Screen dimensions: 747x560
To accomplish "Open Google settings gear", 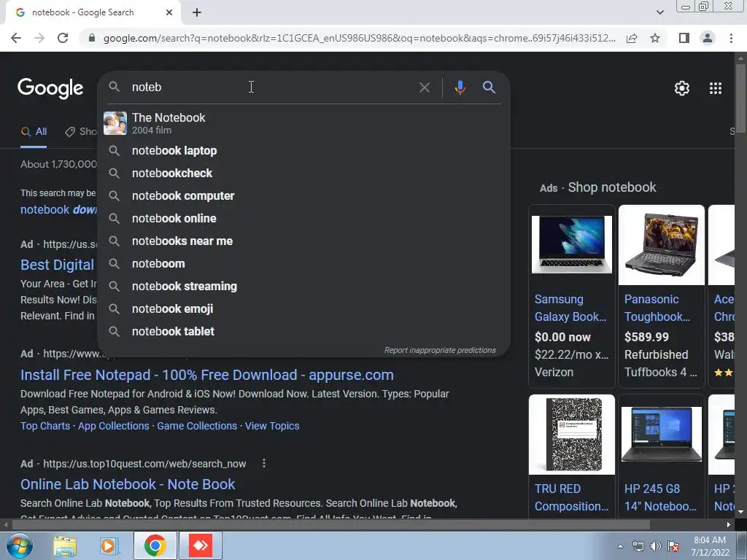I will click(x=682, y=88).
